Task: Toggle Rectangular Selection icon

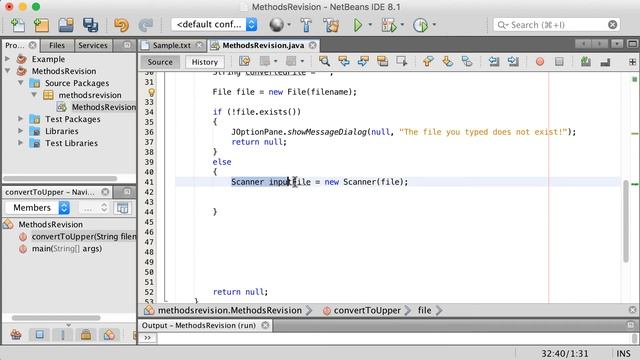Action: coord(402,62)
